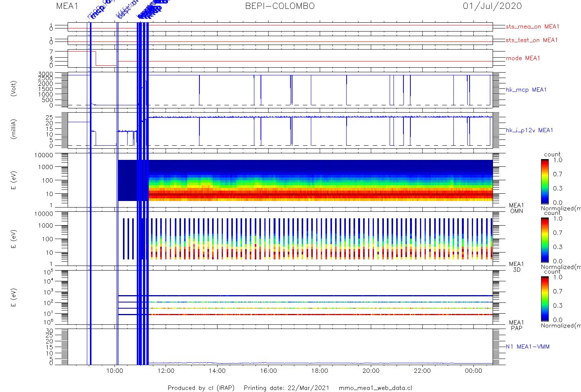Click the Printing date: 22/Mar/2021 footer text
Image resolution: width=581 pixels, height=392 pixels.
[286, 388]
